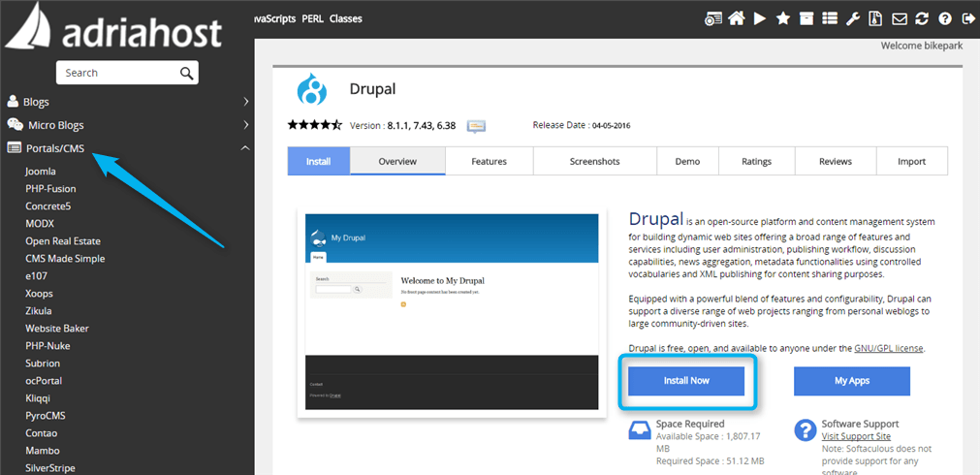Open the Import tab
The width and height of the screenshot is (980, 475).
(912, 161)
